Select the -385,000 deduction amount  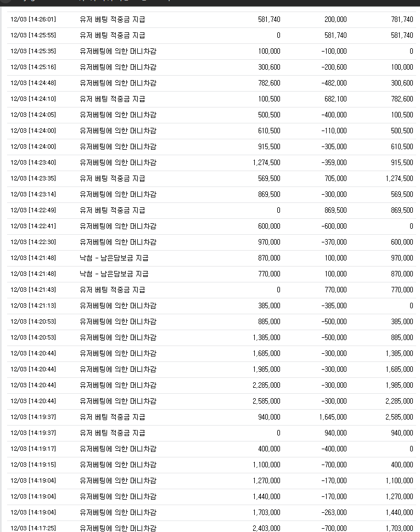pos(334,305)
